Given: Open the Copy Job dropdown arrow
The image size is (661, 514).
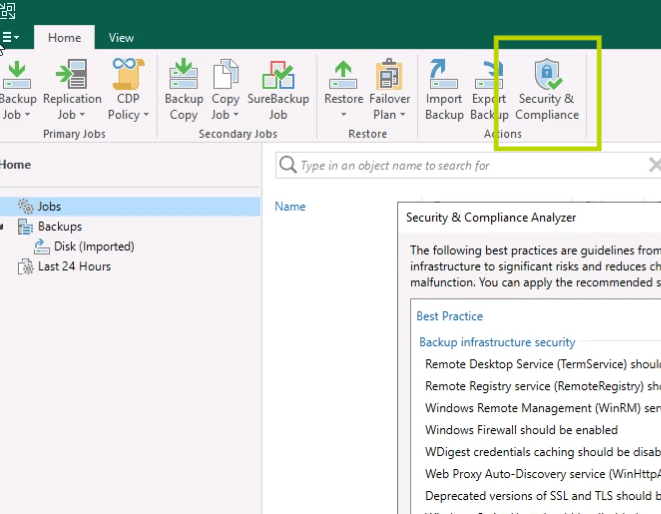Looking at the screenshot, I should pos(236,115).
